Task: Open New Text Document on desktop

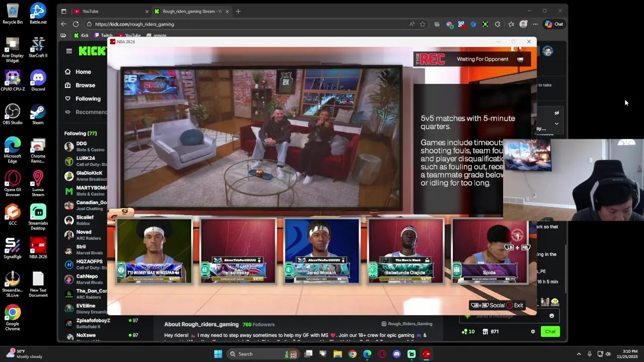Action: (38, 285)
